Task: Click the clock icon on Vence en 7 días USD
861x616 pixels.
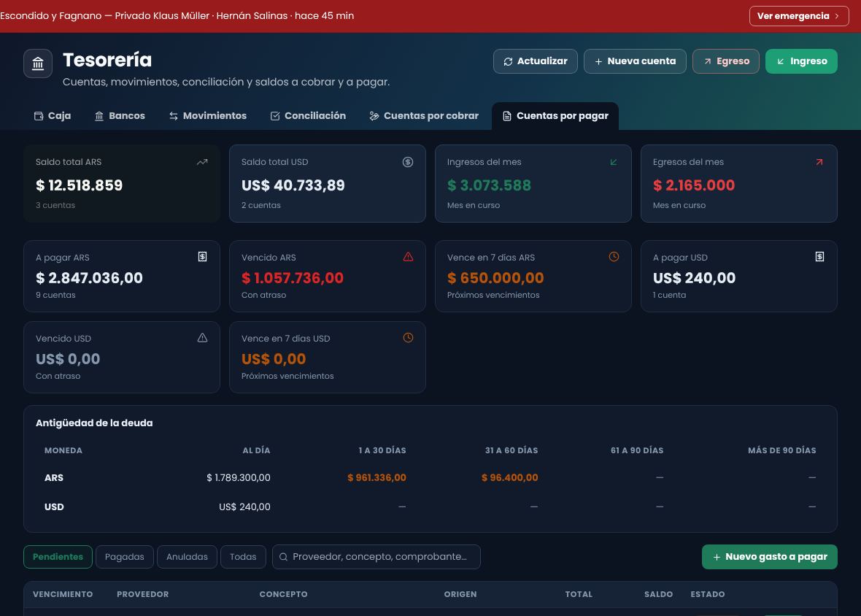Action: coord(408,338)
